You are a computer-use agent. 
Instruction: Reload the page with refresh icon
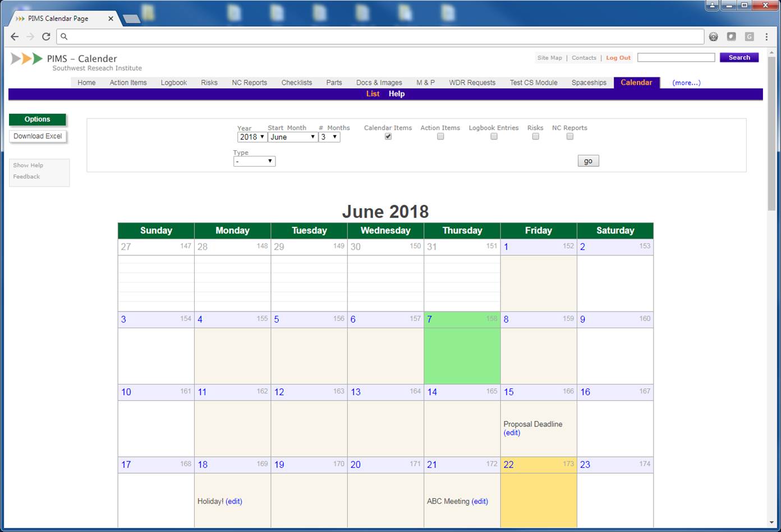[x=46, y=36]
